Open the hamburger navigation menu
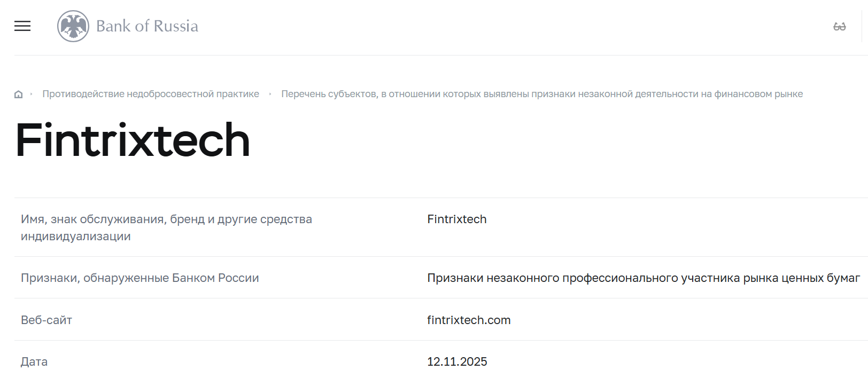868x370 pixels. (22, 26)
